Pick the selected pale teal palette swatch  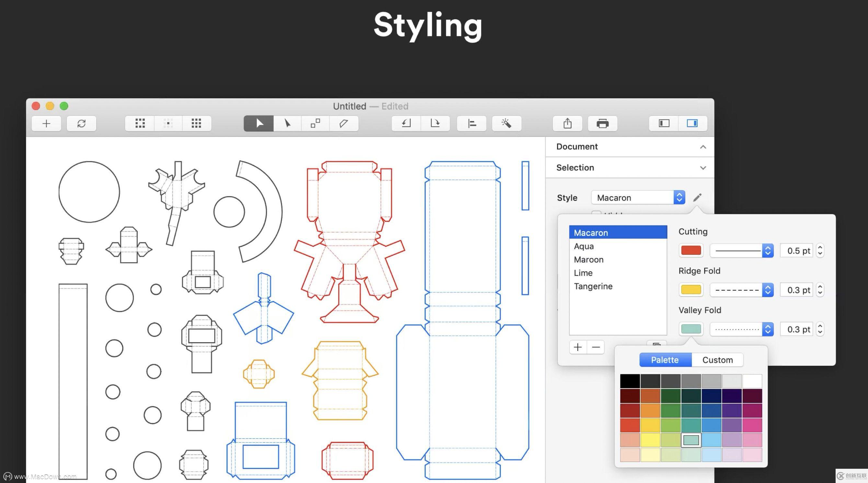(691, 440)
